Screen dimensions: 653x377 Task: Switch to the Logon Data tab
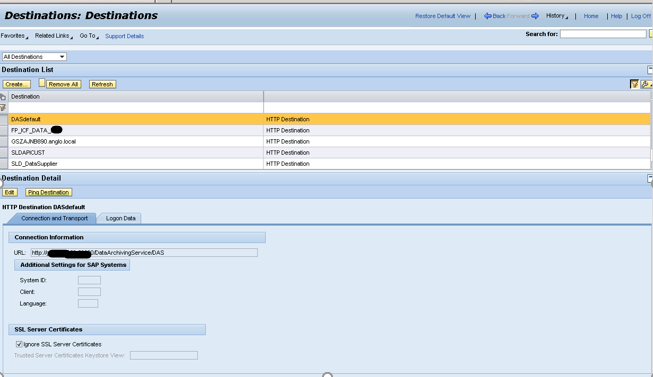point(120,218)
